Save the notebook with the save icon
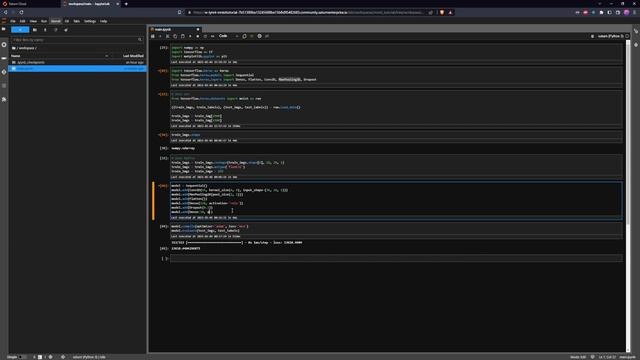640x360 pixels. [x=153, y=36]
